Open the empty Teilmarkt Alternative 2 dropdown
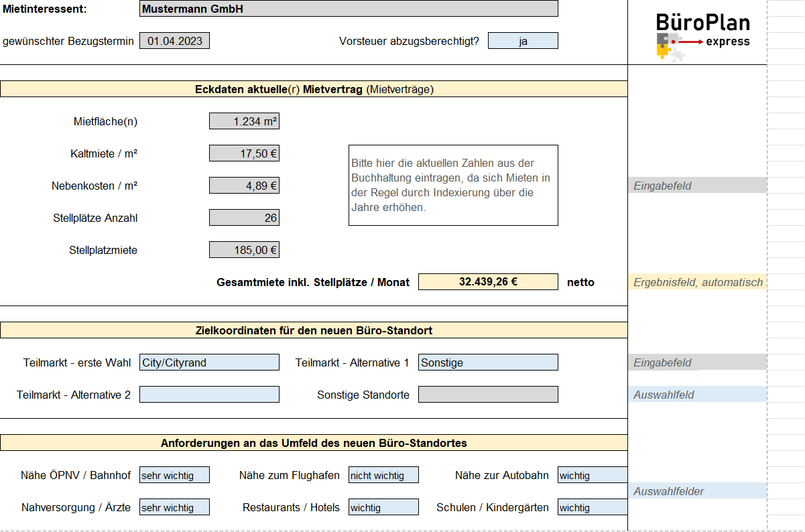This screenshot has width=805, height=532. (x=209, y=395)
